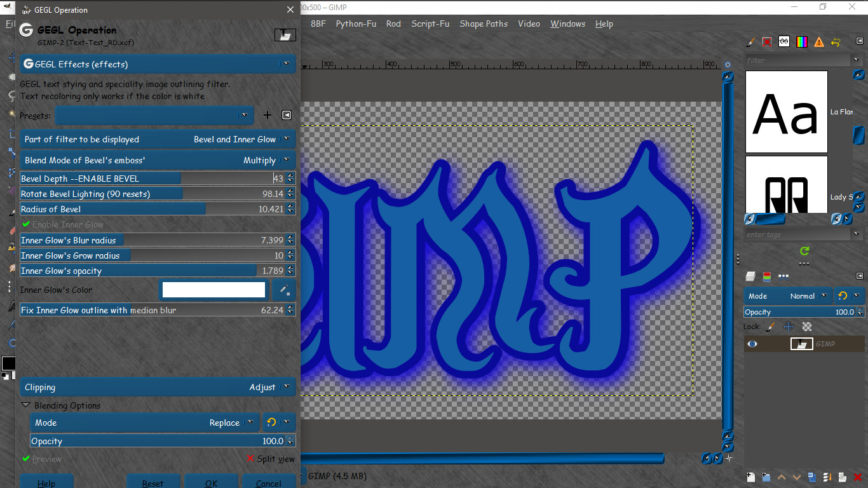Delete layer with the red X icon
Image resolution: width=868 pixels, height=488 pixels.
(x=858, y=477)
